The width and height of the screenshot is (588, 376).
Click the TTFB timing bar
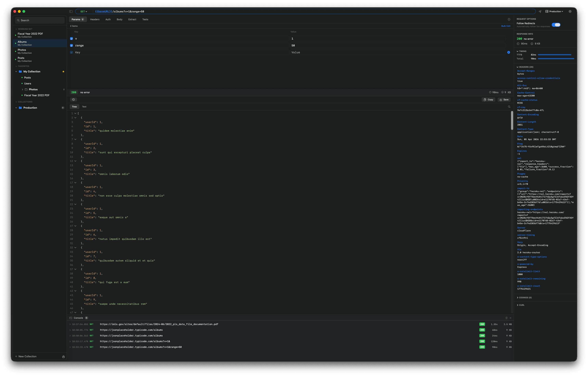555,55
